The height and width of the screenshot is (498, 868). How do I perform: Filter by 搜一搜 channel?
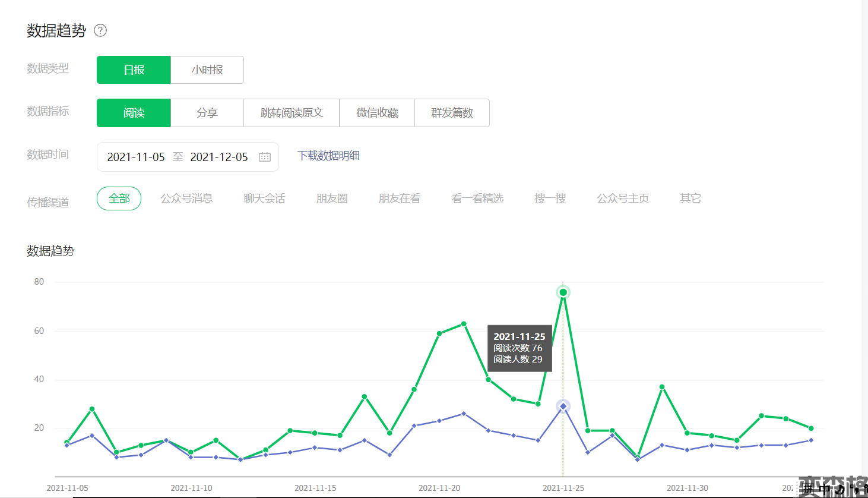(550, 198)
